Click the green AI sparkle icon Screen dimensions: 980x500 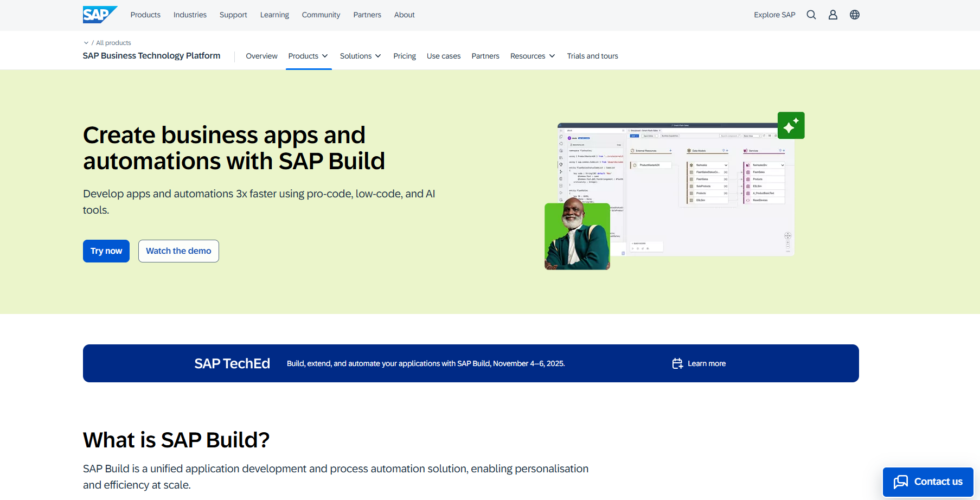pyautogui.click(x=791, y=125)
